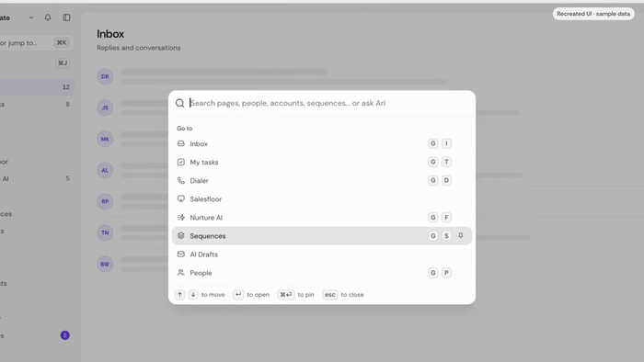Click the People users icon
This screenshot has height=362, width=644.
click(x=180, y=273)
